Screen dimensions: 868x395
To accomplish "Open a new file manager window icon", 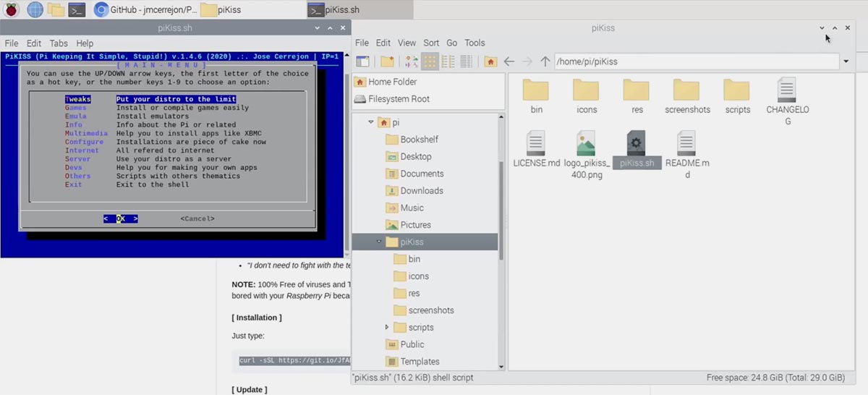I will [x=362, y=62].
